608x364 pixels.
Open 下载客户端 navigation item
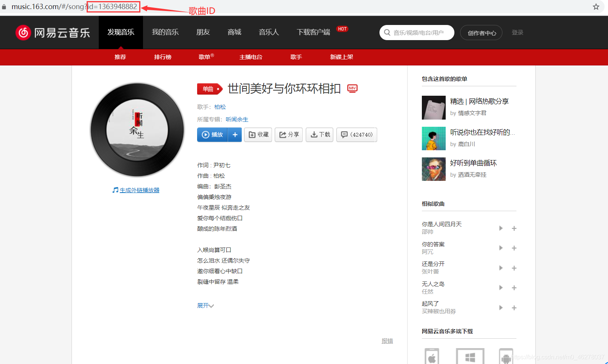click(313, 32)
